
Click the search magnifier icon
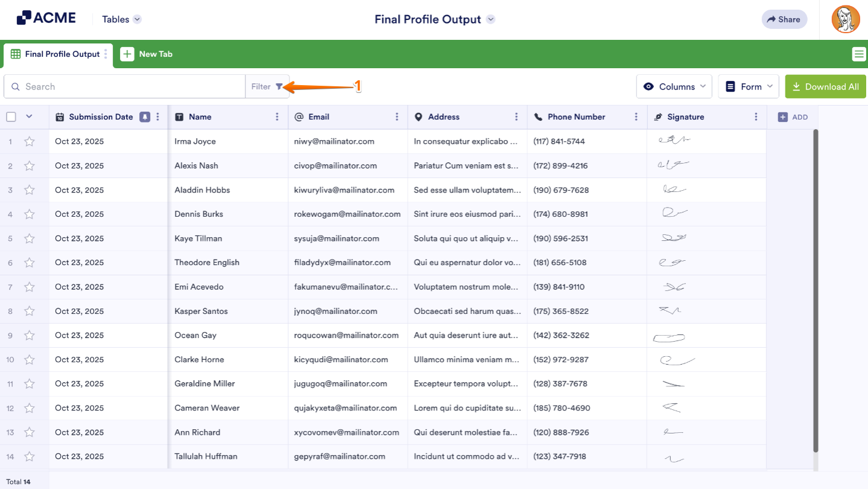coord(16,86)
